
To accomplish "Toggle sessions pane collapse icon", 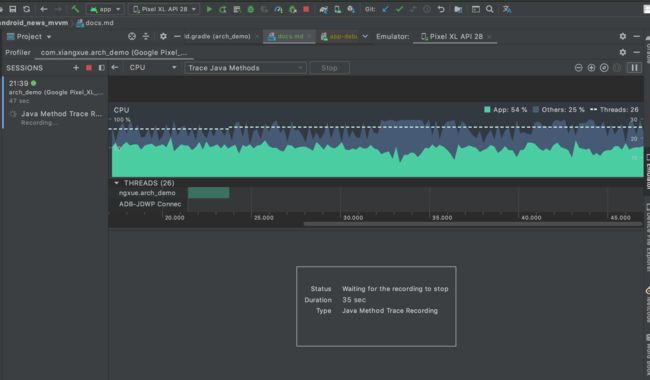I will tap(102, 68).
